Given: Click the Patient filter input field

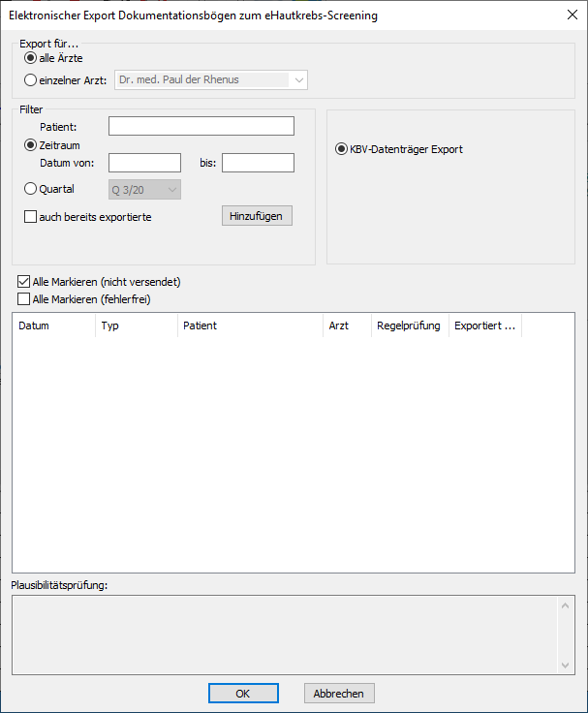Looking at the screenshot, I should click(201, 126).
